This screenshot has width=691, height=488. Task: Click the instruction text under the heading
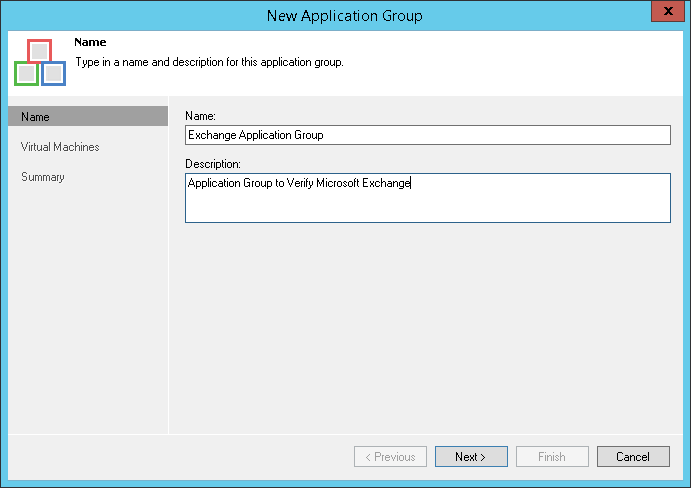click(209, 62)
